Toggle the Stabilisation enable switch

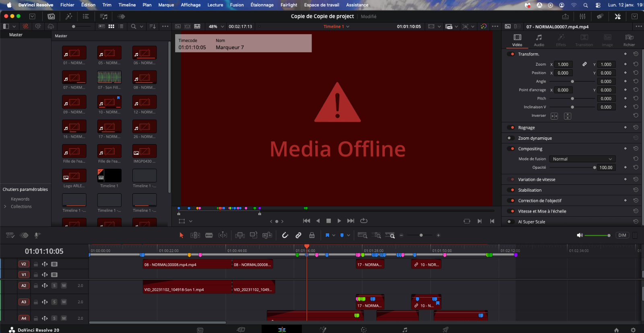512,190
